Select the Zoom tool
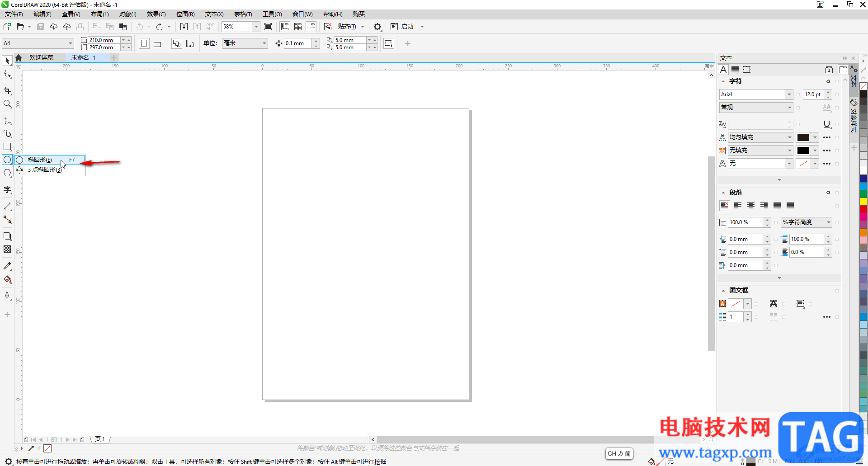 click(7, 104)
